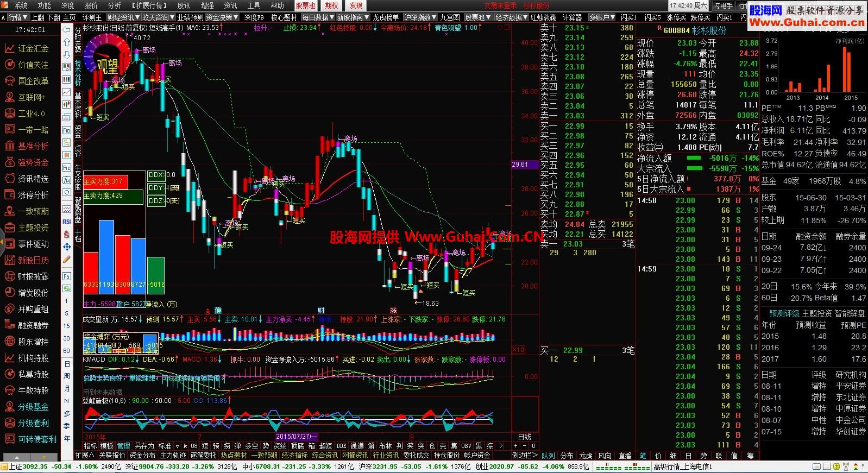Open the 工具 menu
868x473 pixels.
tap(254, 5)
